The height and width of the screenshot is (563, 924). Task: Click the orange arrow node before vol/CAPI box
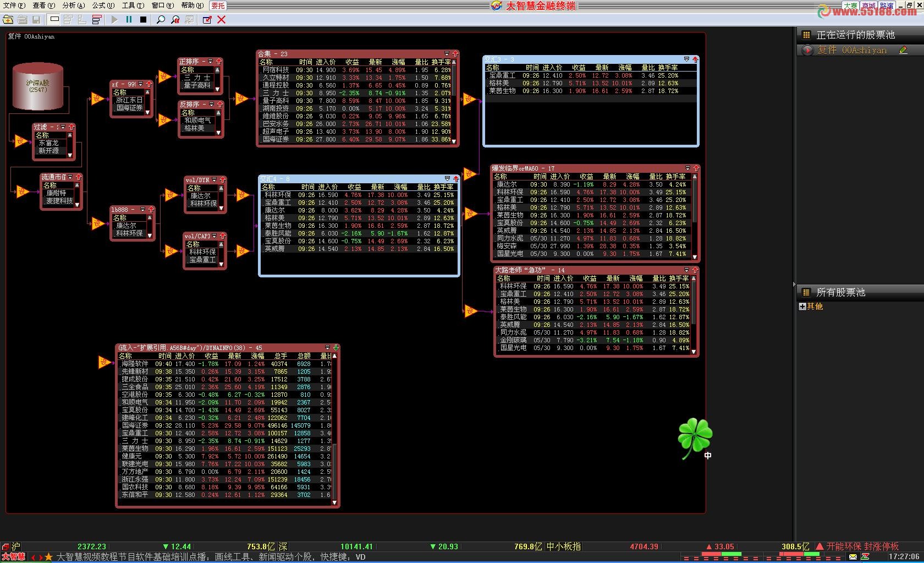171,251
